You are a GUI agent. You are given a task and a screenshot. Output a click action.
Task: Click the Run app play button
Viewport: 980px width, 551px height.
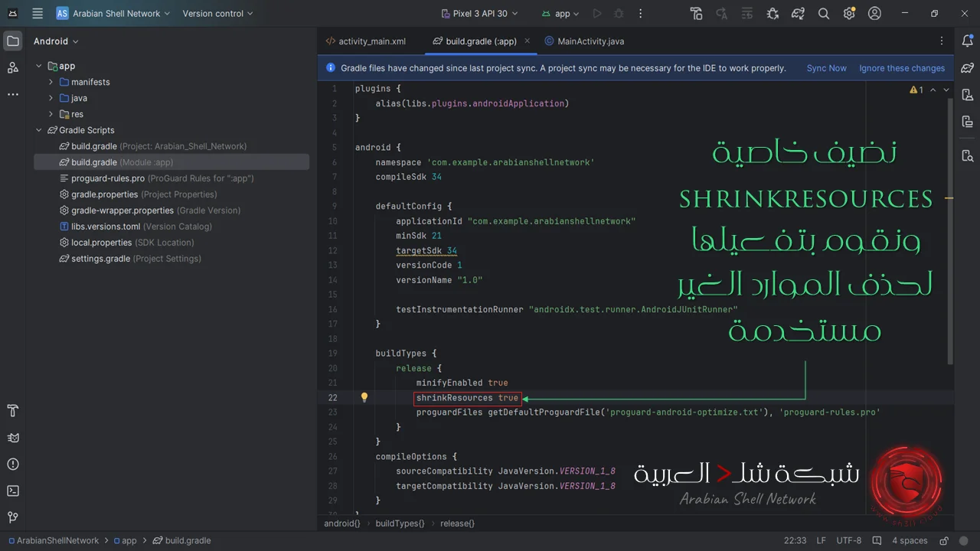click(x=597, y=13)
